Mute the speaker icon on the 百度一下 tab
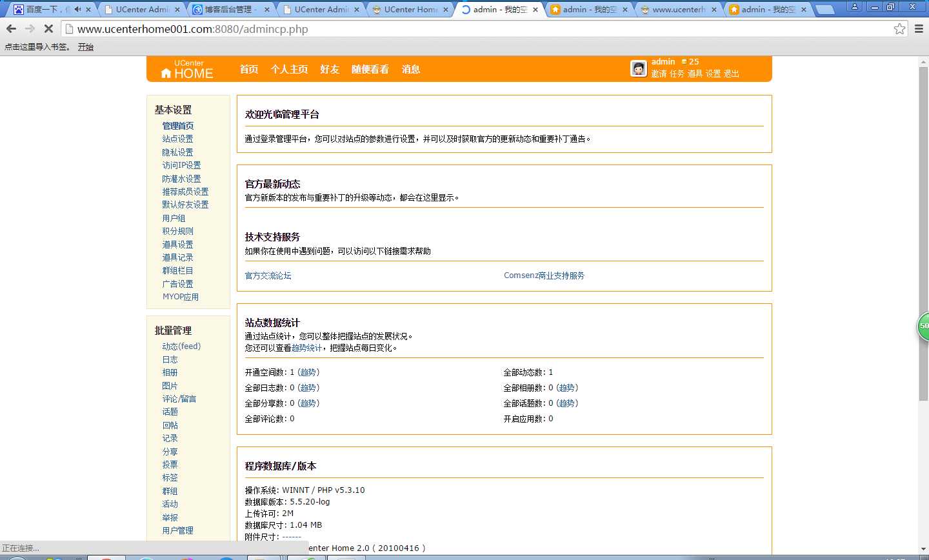929x560 pixels. click(77, 10)
